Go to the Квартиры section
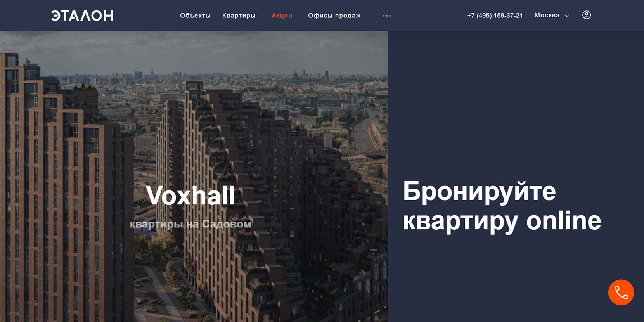The image size is (644, 322). (239, 16)
